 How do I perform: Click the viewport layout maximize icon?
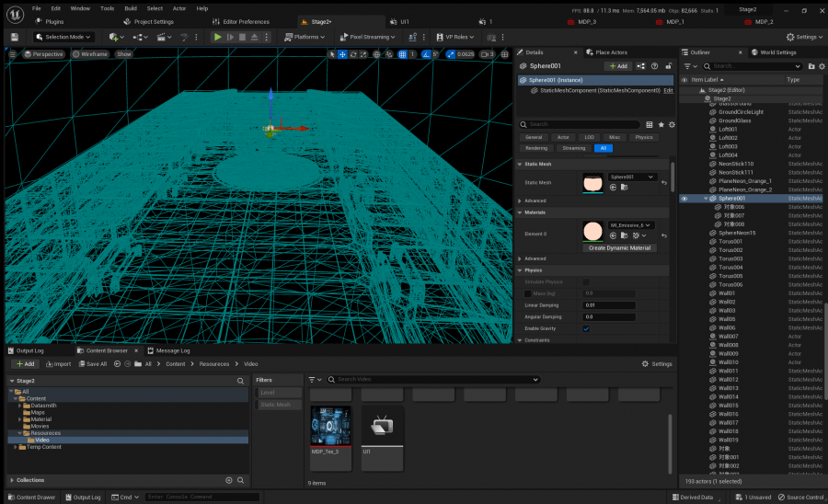(505, 54)
